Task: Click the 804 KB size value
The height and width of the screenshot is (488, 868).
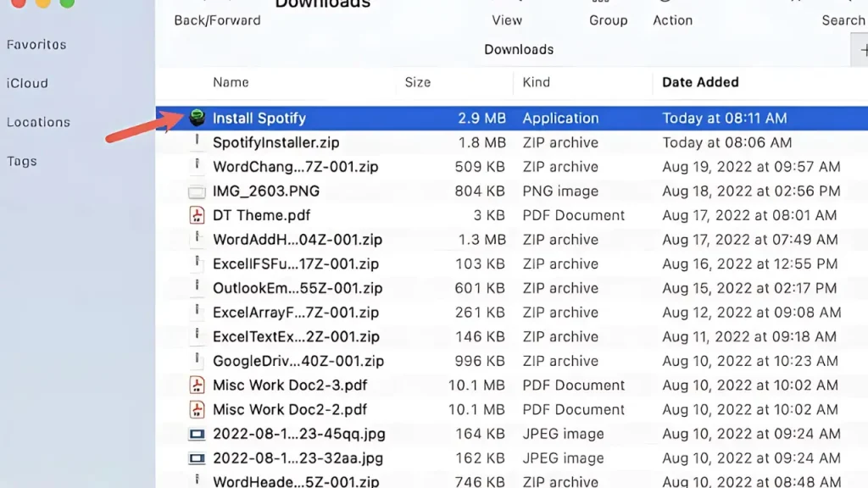Action: pyautogui.click(x=480, y=191)
